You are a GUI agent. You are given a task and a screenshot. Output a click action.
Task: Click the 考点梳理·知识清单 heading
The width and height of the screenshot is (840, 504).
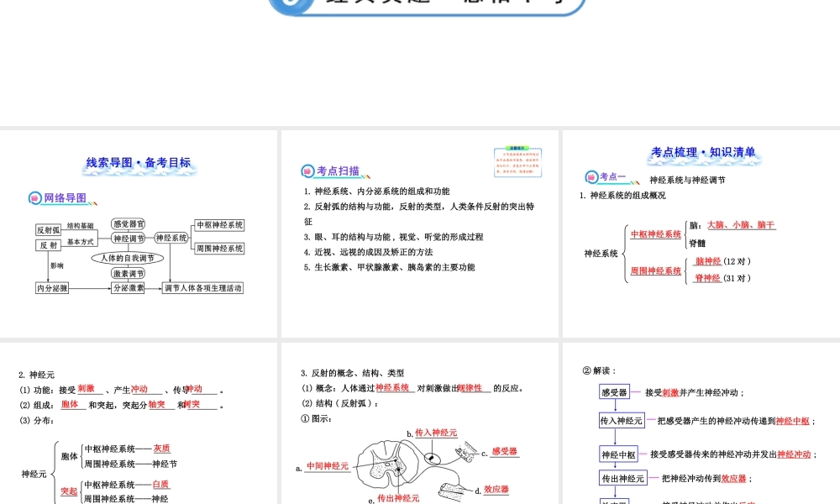click(703, 153)
